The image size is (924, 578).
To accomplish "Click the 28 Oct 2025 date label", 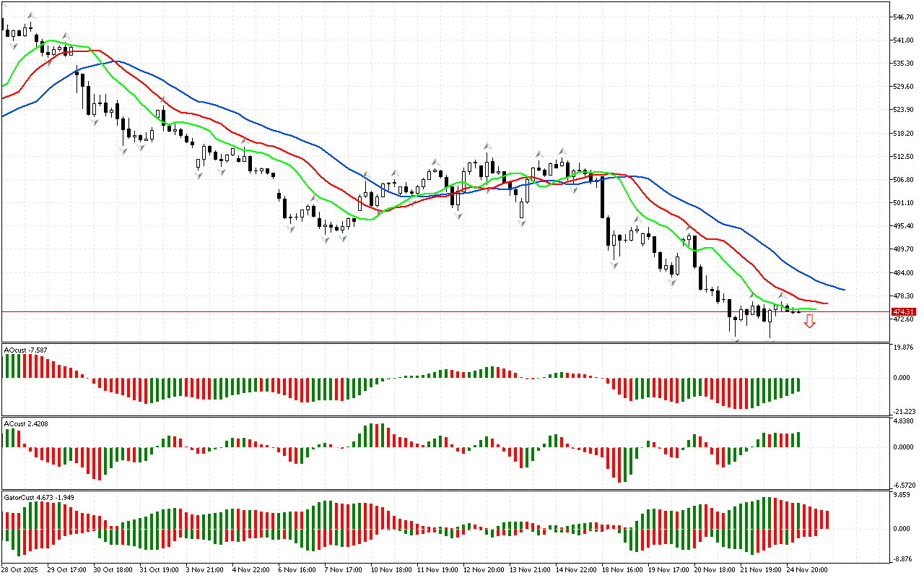I will (x=20, y=569).
